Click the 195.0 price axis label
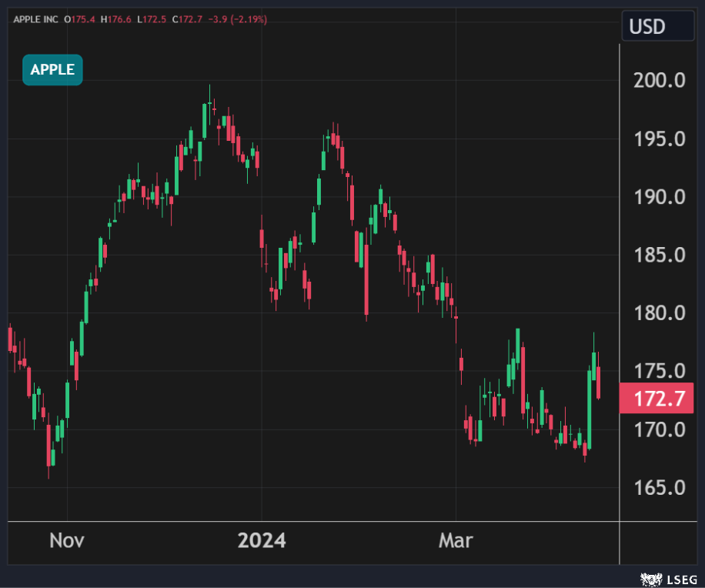The image size is (705, 588). (659, 139)
